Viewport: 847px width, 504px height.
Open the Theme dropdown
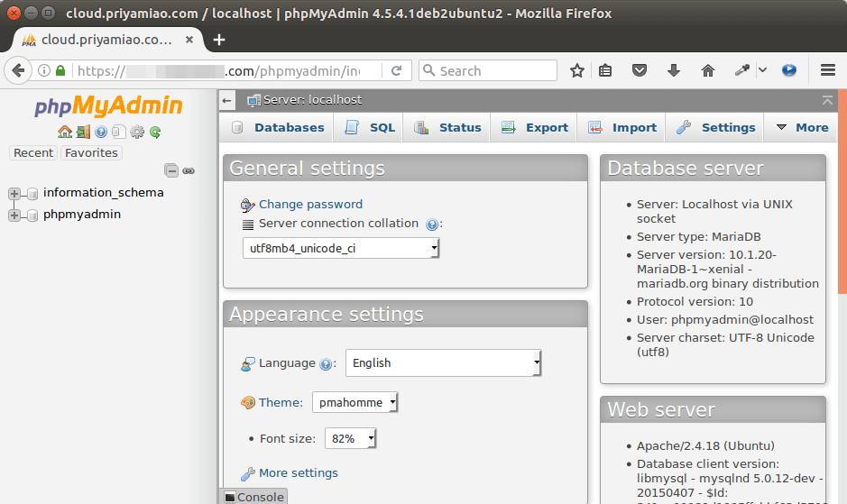[354, 402]
